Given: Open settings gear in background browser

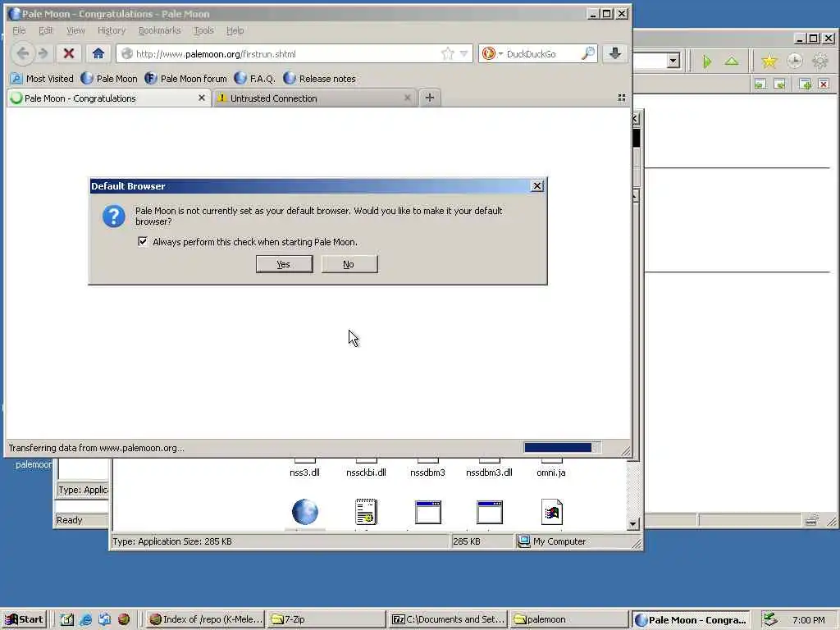Looking at the screenshot, I should 819,61.
